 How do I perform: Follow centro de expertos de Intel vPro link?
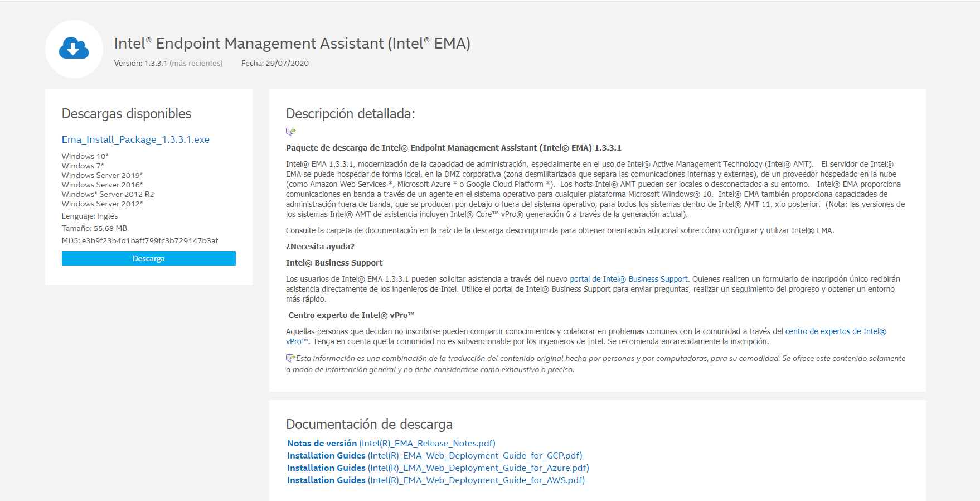pos(836,331)
